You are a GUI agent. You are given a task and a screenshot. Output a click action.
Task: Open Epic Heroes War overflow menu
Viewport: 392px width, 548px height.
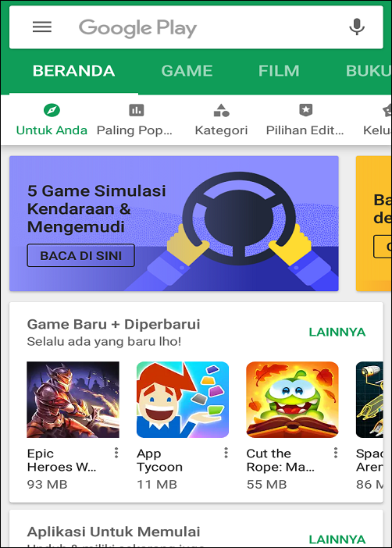coord(116,453)
